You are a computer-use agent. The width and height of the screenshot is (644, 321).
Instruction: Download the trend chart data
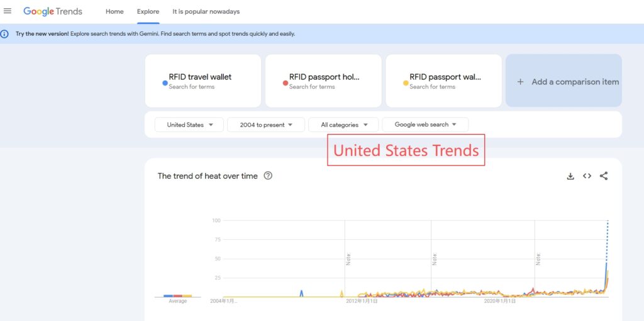coord(570,176)
